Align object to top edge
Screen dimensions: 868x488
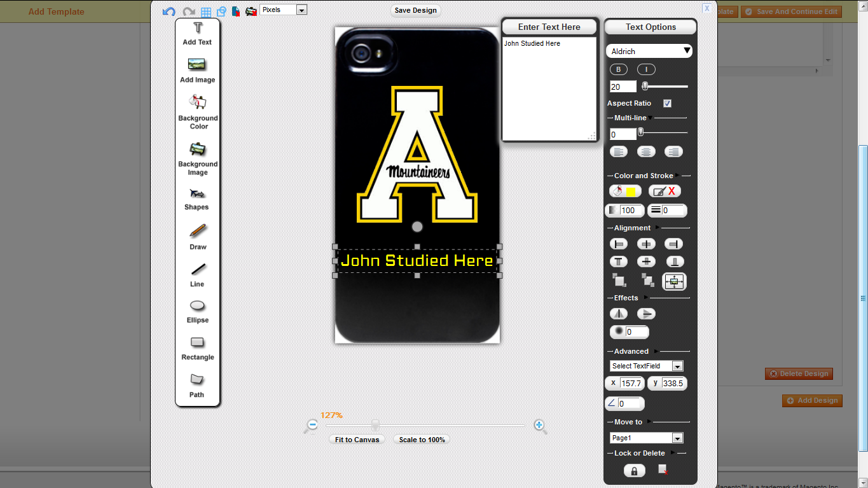pyautogui.click(x=619, y=261)
